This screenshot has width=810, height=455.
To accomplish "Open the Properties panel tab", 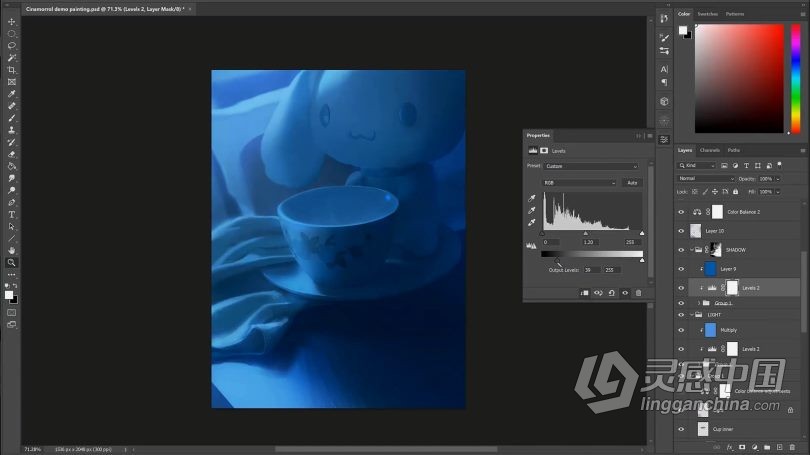I will [538, 135].
